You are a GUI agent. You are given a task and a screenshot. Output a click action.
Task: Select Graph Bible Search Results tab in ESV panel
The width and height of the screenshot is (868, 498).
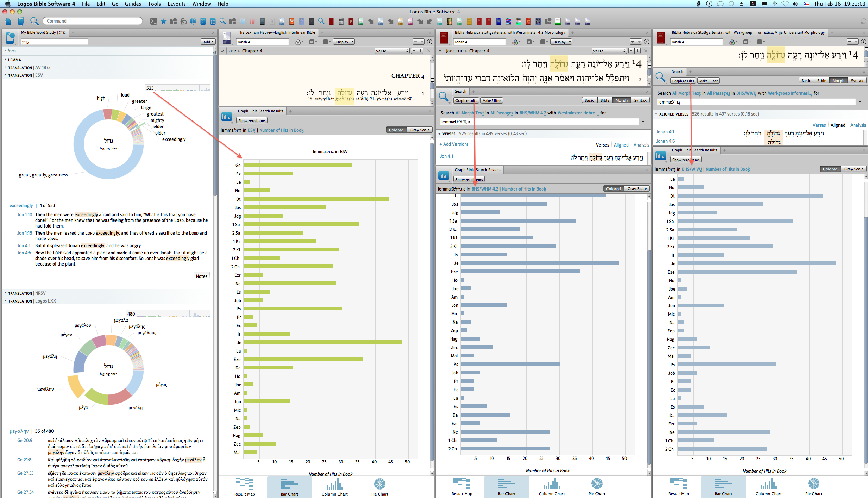(260, 111)
